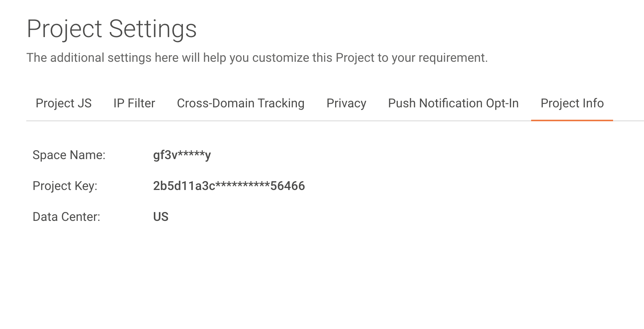This screenshot has width=644, height=329.
Task: Select the active Project Info tab
Action: pyautogui.click(x=572, y=103)
